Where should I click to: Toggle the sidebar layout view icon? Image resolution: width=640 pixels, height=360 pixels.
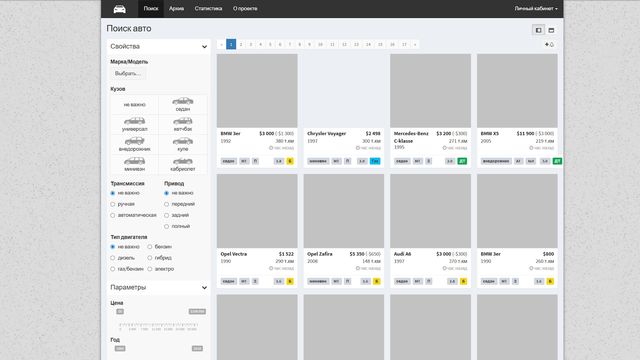[538, 30]
